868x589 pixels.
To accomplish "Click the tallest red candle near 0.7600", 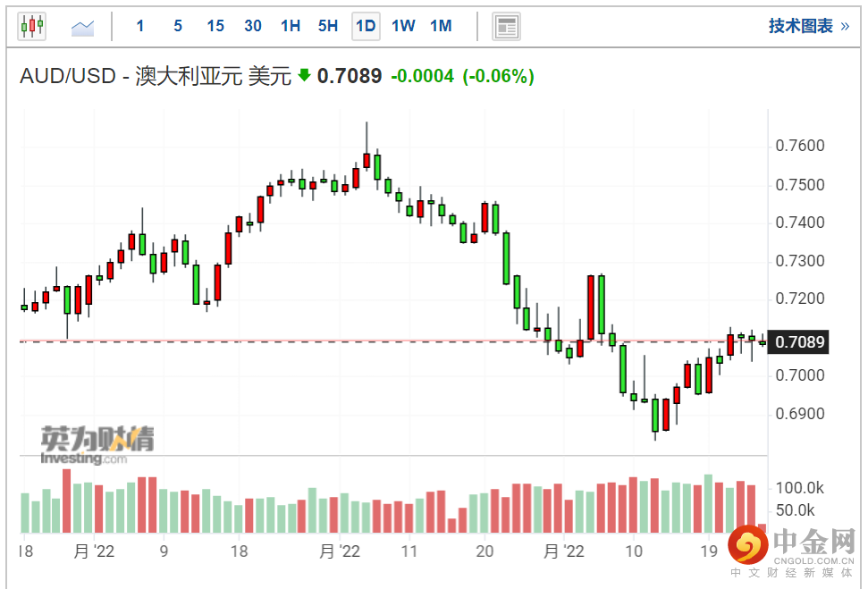I will click(367, 160).
